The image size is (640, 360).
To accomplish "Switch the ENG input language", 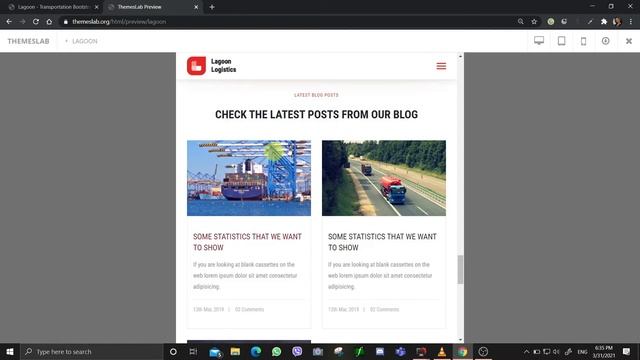I will coord(582,351).
